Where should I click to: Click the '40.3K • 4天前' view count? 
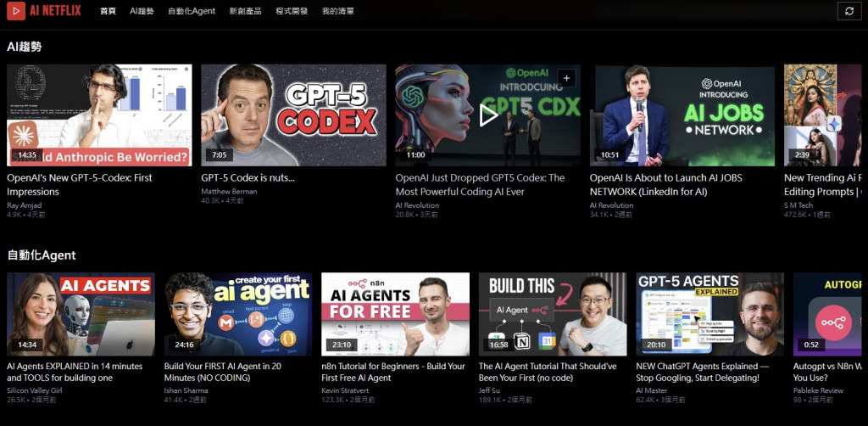222,200
